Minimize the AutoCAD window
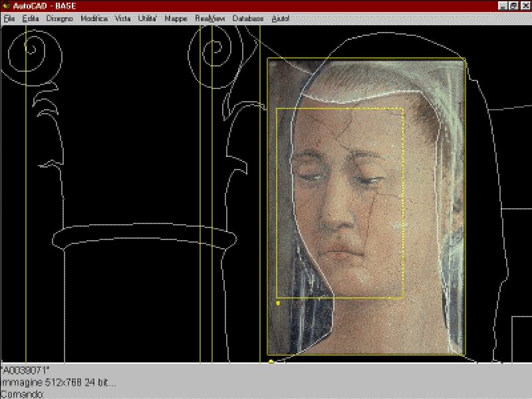532x399 pixels. [x=503, y=6]
